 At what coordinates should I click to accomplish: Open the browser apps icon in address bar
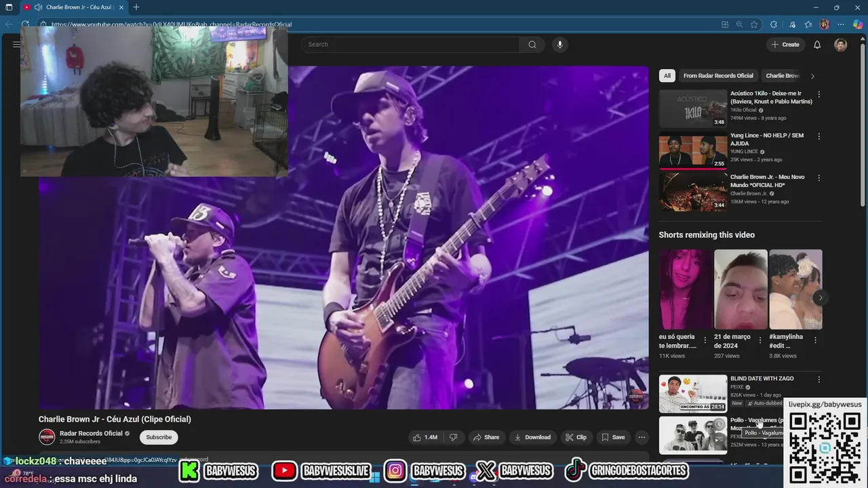(725, 24)
